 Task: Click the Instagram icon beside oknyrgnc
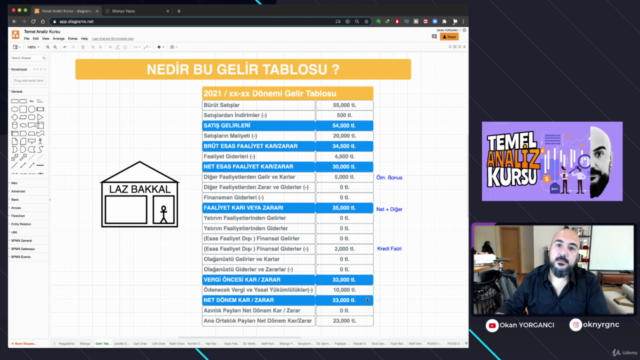pyautogui.click(x=576, y=325)
